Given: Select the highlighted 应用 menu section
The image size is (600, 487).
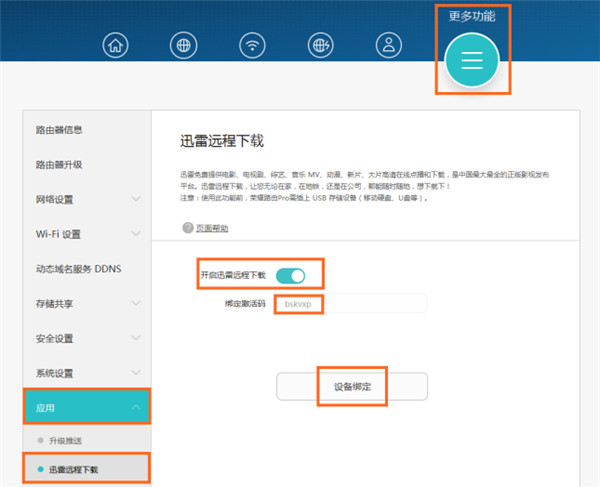Looking at the screenshot, I should click(x=87, y=406).
